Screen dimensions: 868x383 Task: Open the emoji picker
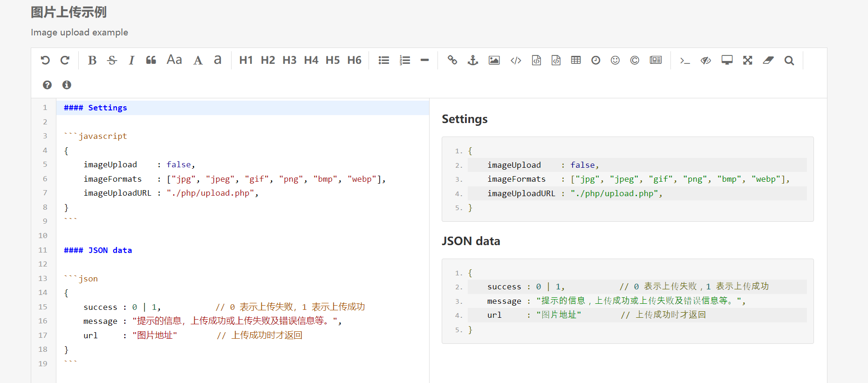pos(615,60)
